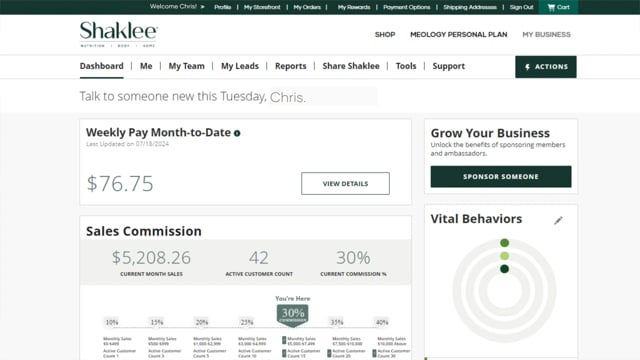Click the light green Vital Behaviors dot

coord(504,256)
